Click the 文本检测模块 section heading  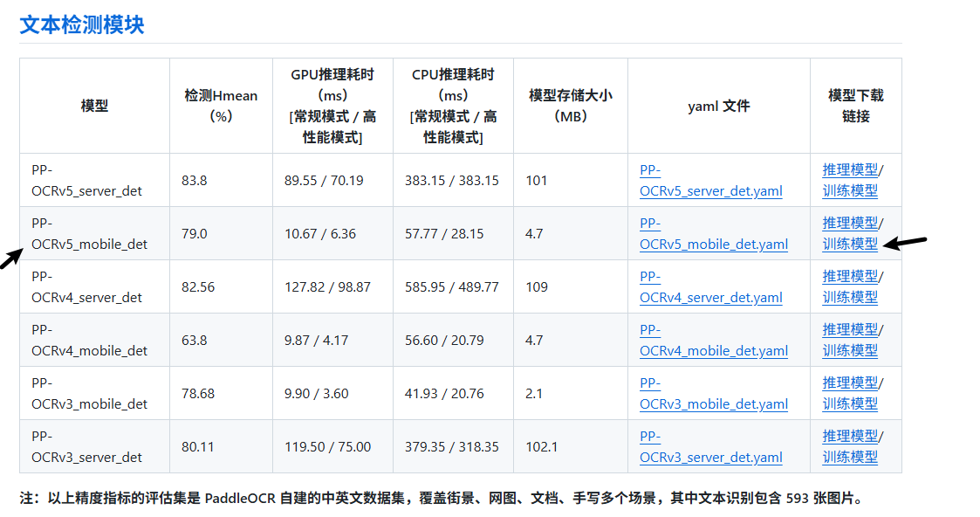(x=82, y=24)
